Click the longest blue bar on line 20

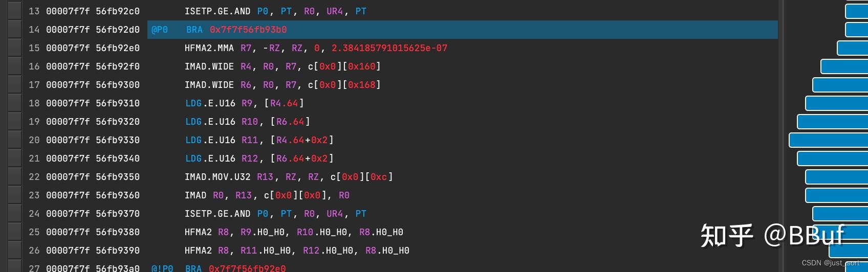coord(828,140)
